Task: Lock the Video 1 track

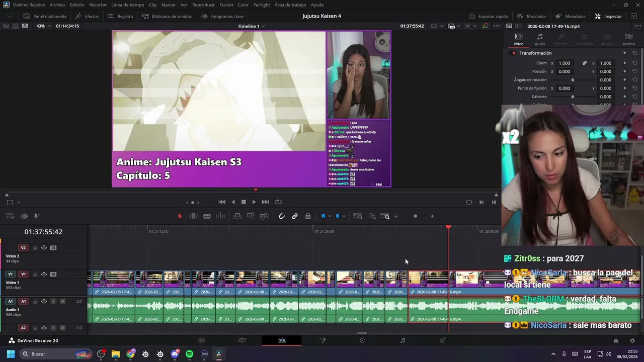Action: click(x=35, y=275)
